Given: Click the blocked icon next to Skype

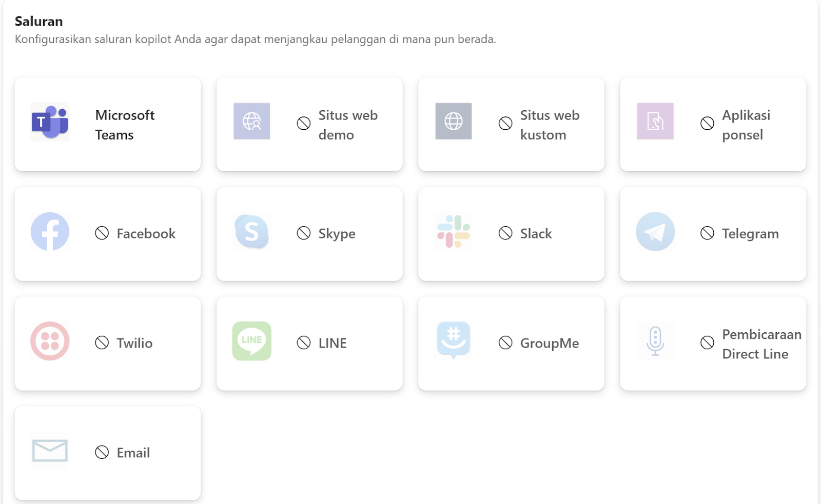Looking at the screenshot, I should pos(304,233).
